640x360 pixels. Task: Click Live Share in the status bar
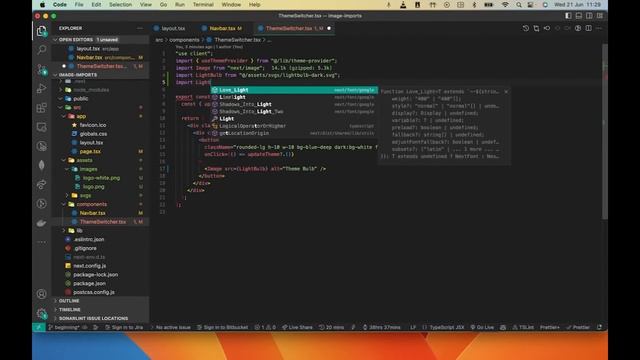click(297, 327)
